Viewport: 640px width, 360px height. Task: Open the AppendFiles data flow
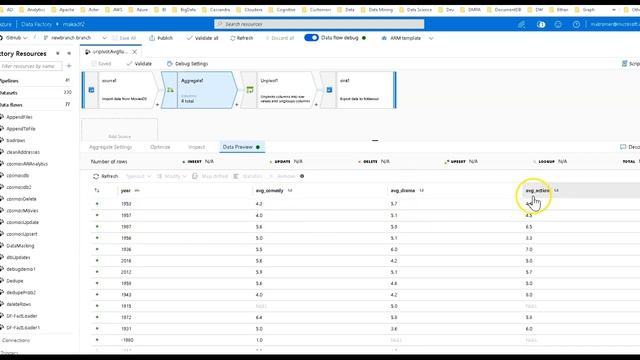[x=19, y=117]
